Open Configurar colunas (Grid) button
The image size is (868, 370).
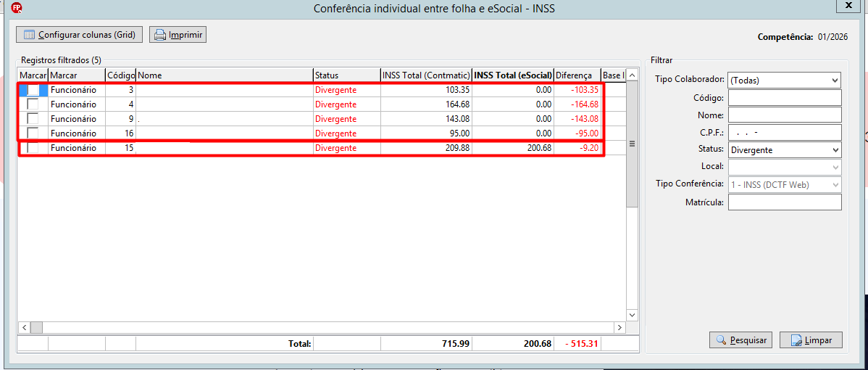80,35
